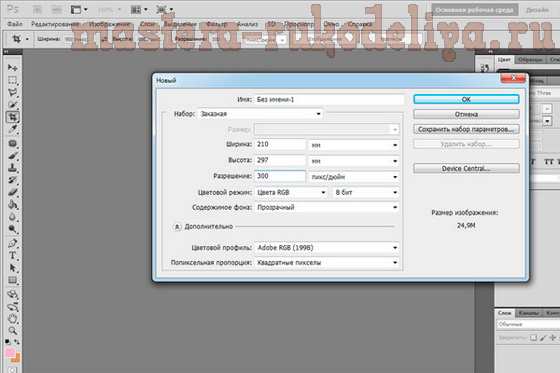
Task: Select the Zoom magnifier tool
Action: pyautogui.click(x=12, y=330)
